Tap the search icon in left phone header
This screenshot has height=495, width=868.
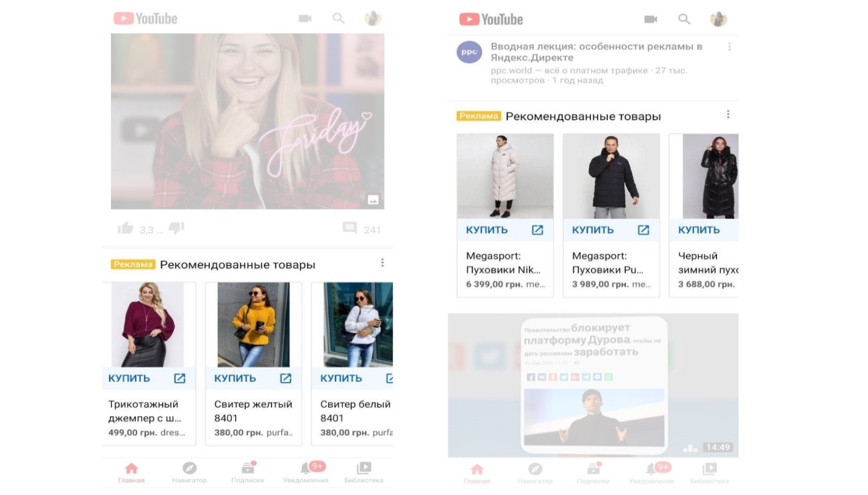[x=339, y=18]
